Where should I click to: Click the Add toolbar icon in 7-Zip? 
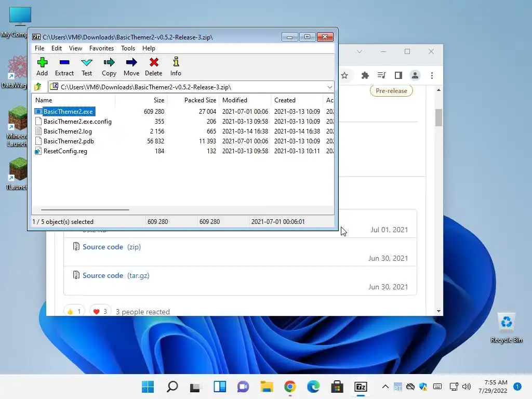[42, 66]
